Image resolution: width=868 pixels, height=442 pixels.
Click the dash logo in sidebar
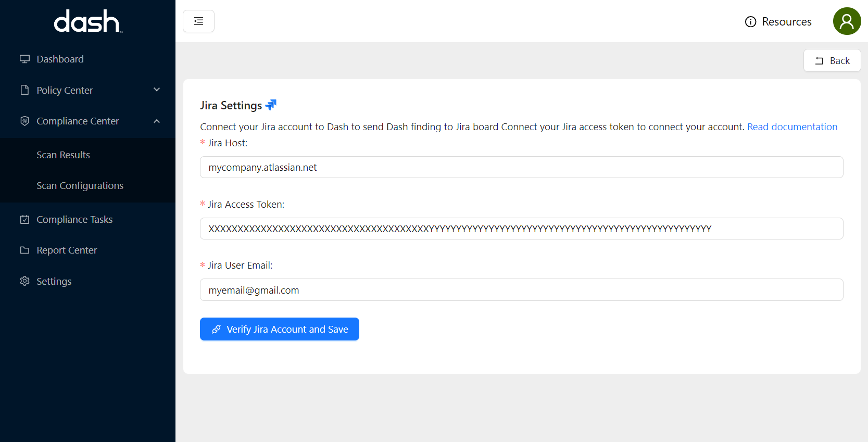tap(87, 21)
